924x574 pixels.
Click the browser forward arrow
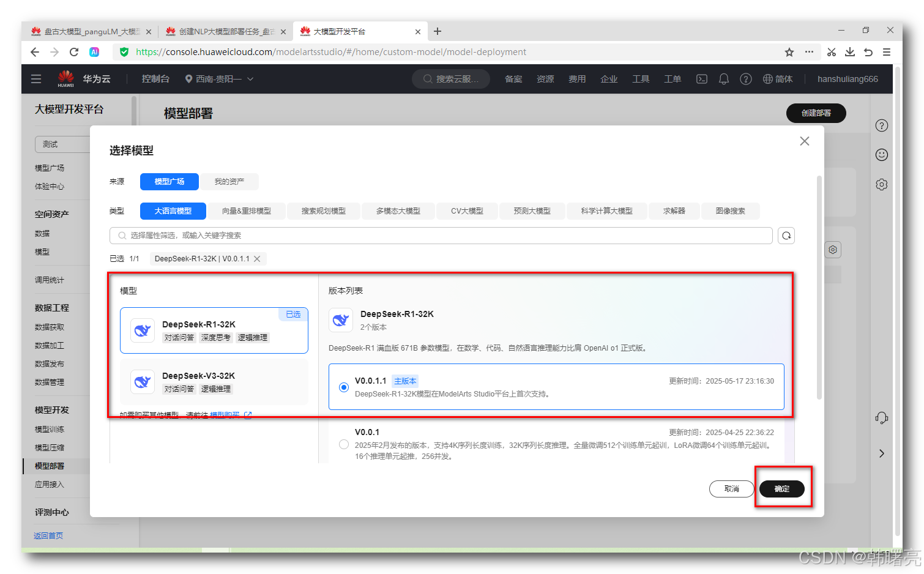click(54, 52)
